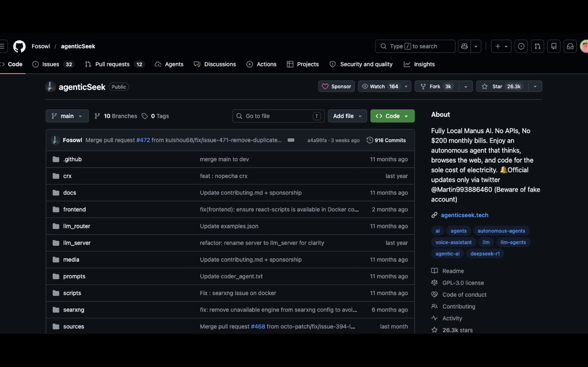Switch to the Issues tab
The height and width of the screenshot is (367, 588).
(53, 64)
